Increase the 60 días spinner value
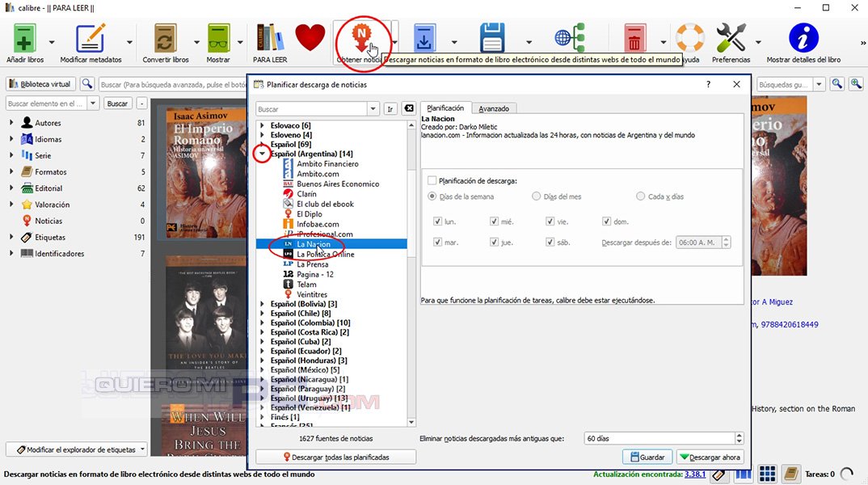Image resolution: width=868 pixels, height=485 pixels. pyautogui.click(x=739, y=436)
